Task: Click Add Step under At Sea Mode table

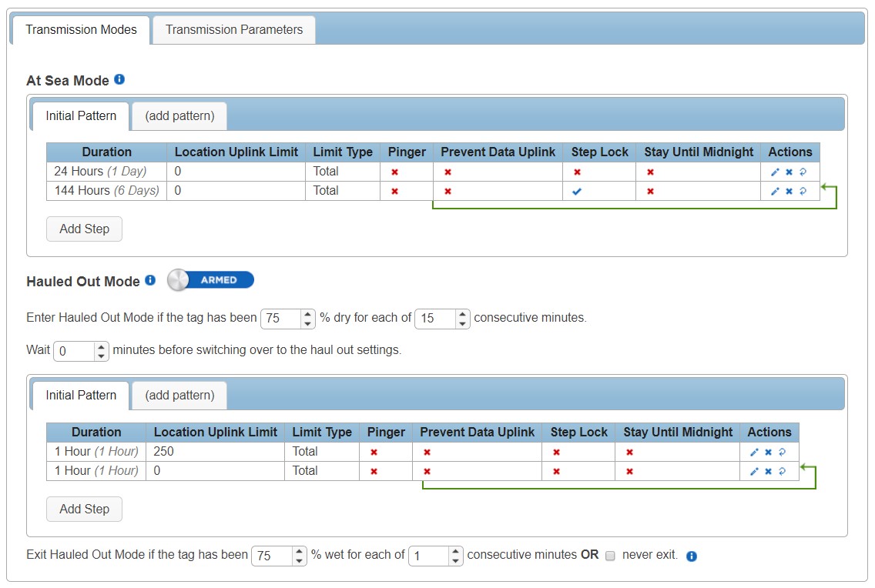Action: (x=84, y=229)
